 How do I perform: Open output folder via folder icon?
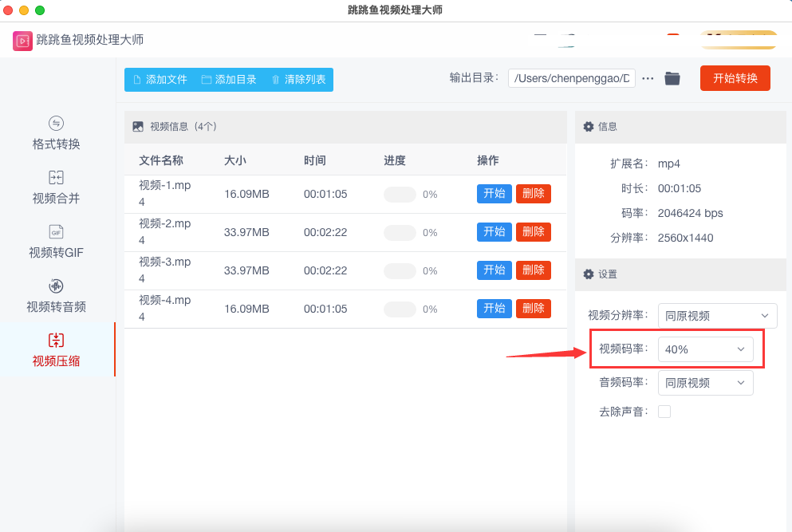(x=672, y=78)
